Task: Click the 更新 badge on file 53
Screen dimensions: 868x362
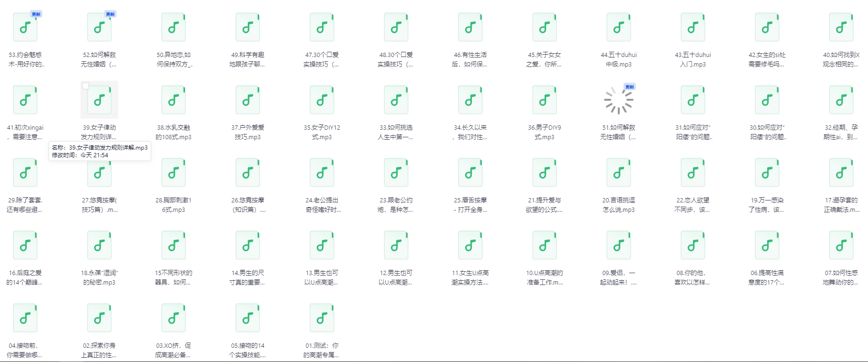Action: coord(36,14)
